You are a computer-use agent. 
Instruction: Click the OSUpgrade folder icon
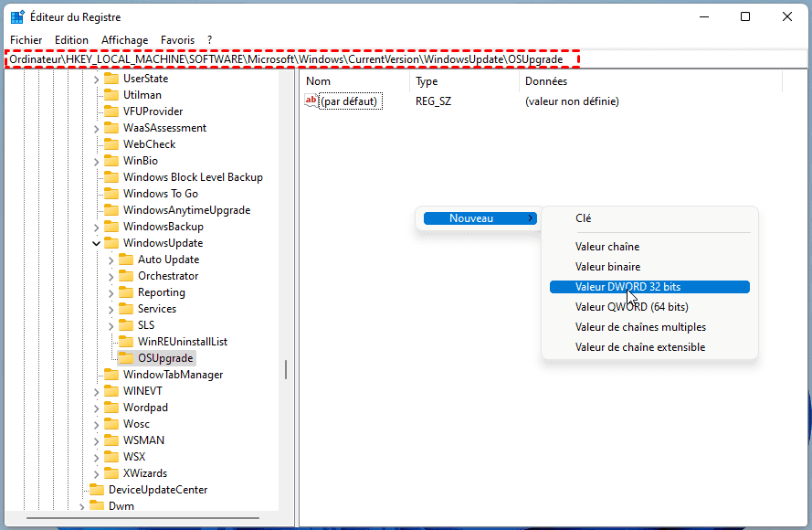point(126,358)
